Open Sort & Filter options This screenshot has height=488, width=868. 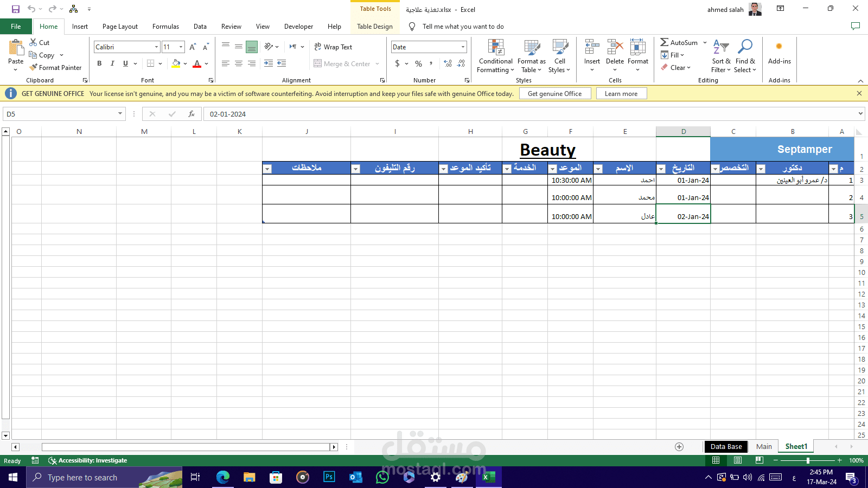pyautogui.click(x=721, y=56)
